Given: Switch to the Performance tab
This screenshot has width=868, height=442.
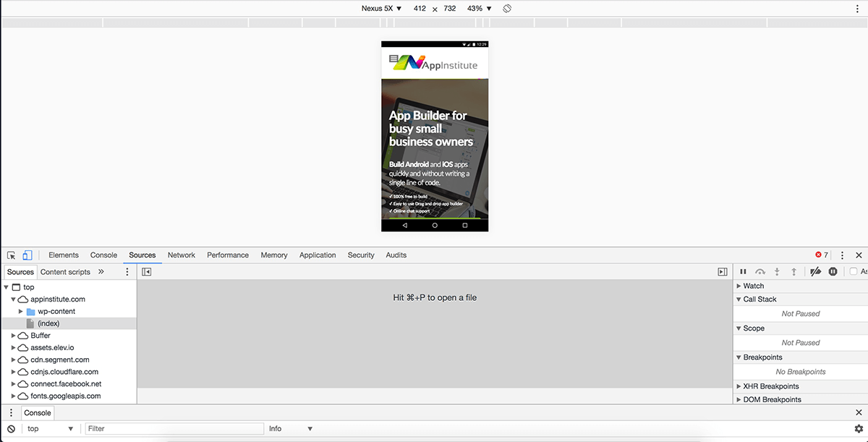Looking at the screenshot, I should (x=228, y=255).
